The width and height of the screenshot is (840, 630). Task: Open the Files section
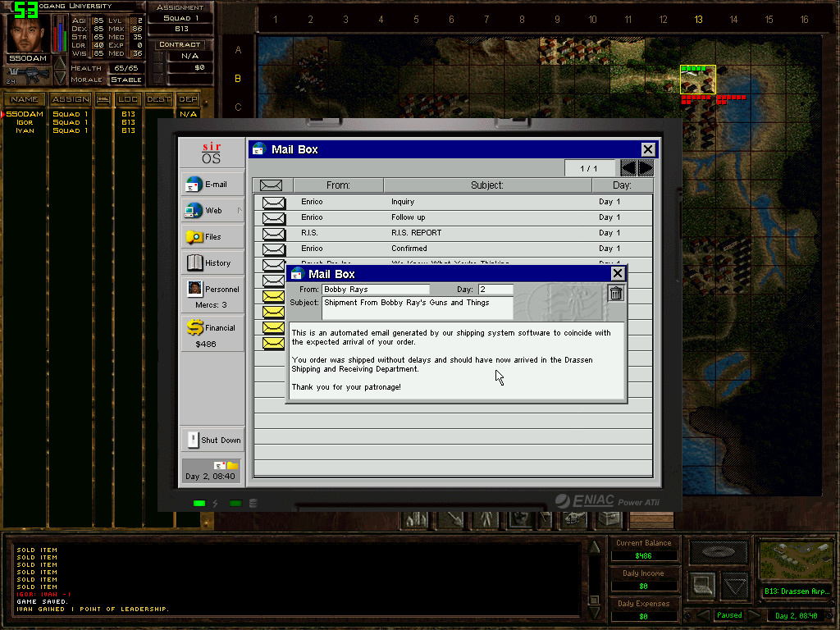coord(212,237)
